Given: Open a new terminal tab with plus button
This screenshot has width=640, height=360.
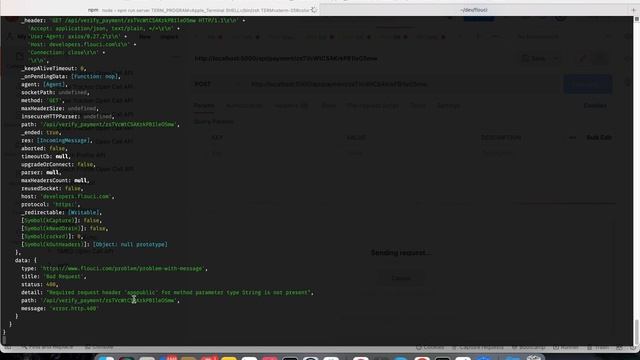Looking at the screenshot, I should click(x=634, y=10).
